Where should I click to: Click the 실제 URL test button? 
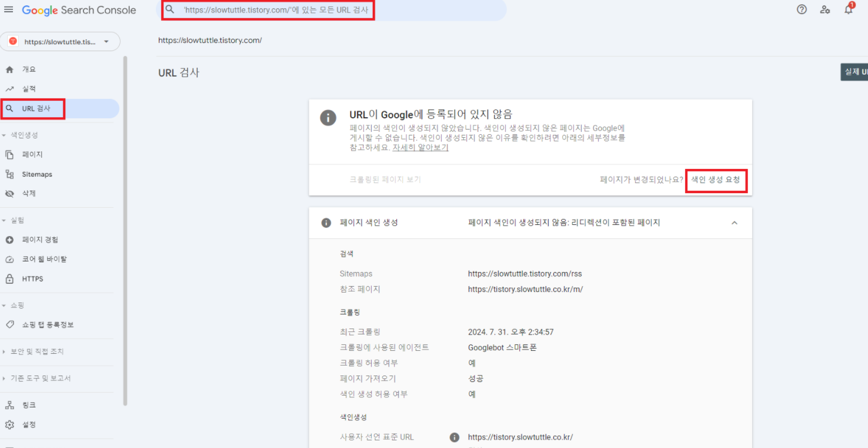point(854,72)
